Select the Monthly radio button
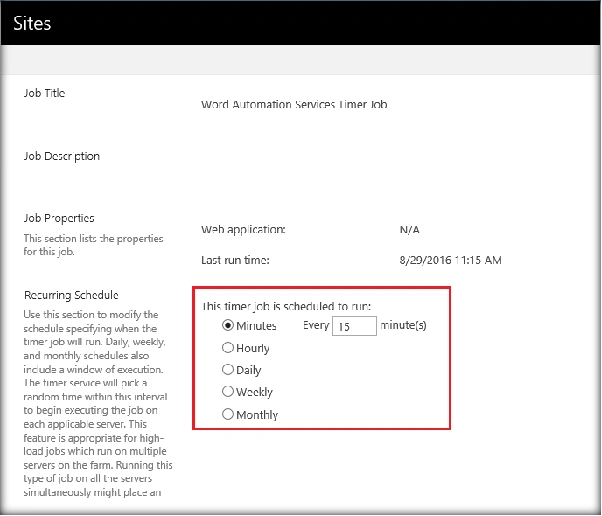The height and width of the screenshot is (516, 602). coord(228,414)
